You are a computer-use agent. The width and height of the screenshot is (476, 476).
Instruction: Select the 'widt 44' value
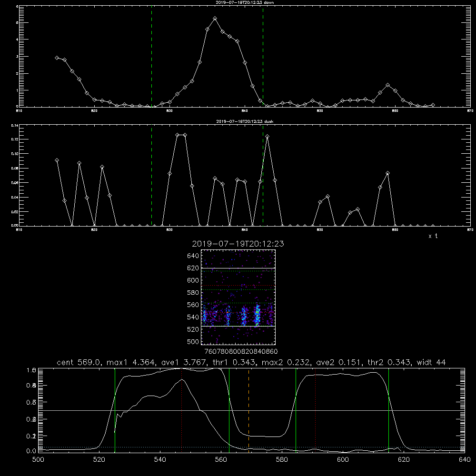431,362
